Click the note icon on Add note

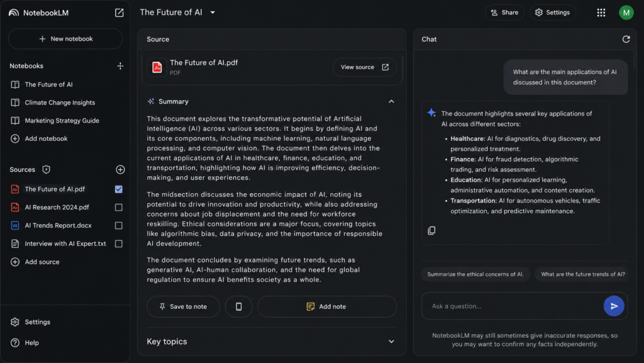pos(311,306)
